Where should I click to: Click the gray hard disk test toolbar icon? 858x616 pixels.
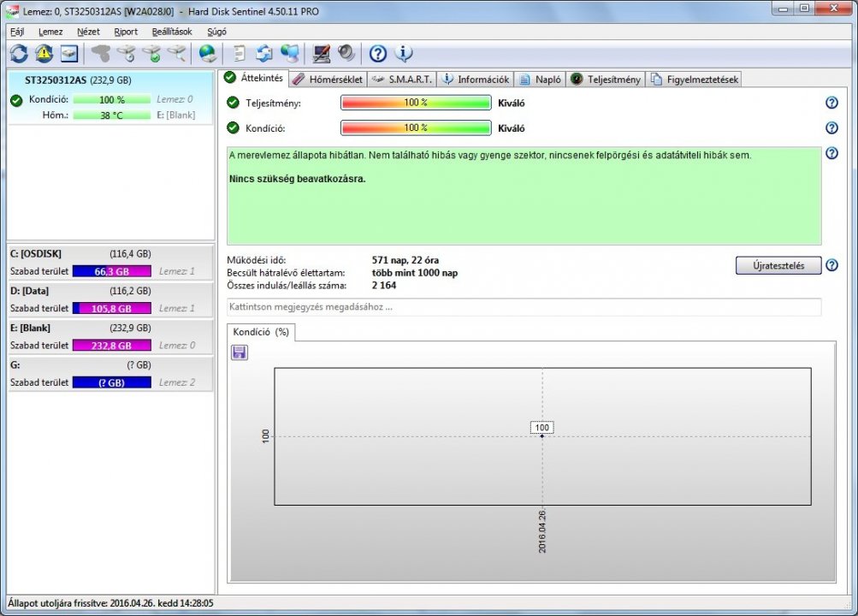(x=100, y=53)
